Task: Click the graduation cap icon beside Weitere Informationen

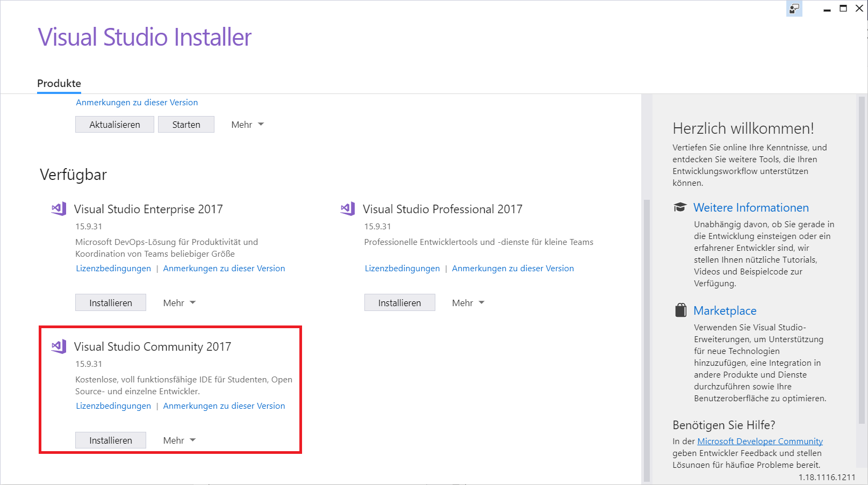Action: (680, 207)
